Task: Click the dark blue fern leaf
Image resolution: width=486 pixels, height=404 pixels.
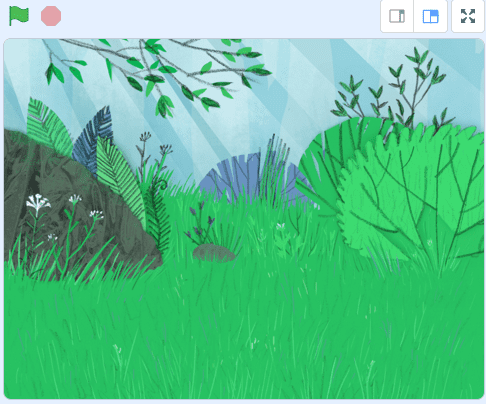Action: click(93, 140)
